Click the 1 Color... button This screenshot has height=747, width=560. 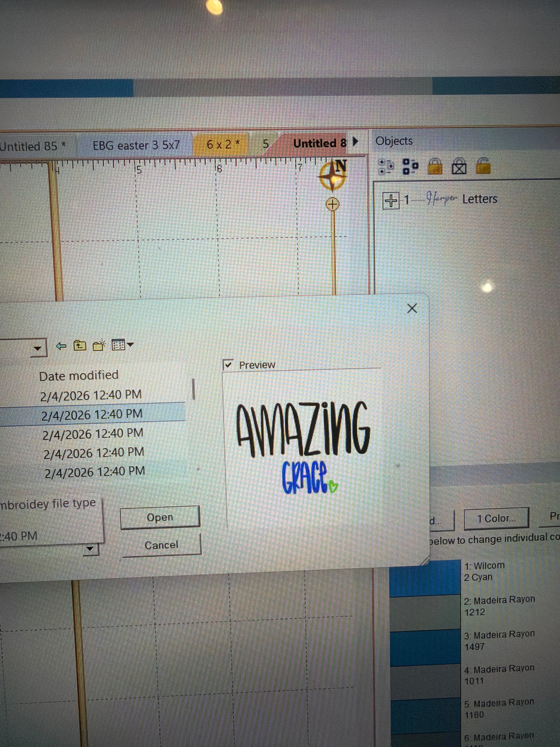[x=496, y=519]
